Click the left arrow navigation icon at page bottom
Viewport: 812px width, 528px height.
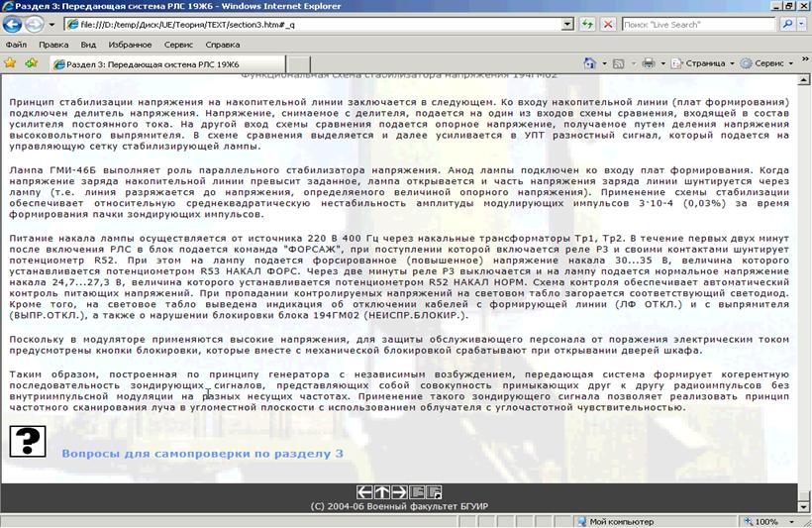click(x=364, y=491)
